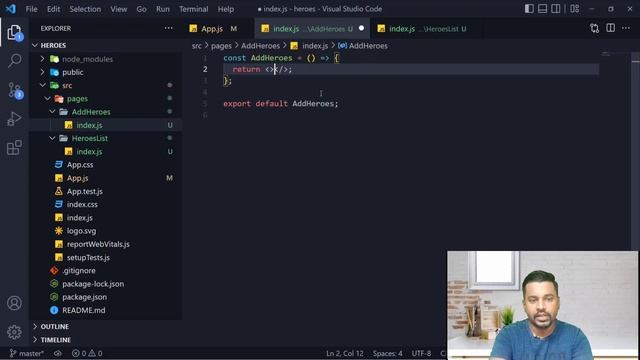Screen dimensions: 640x360
Task: Open setupTests.js file
Action: click(x=106, y=257)
